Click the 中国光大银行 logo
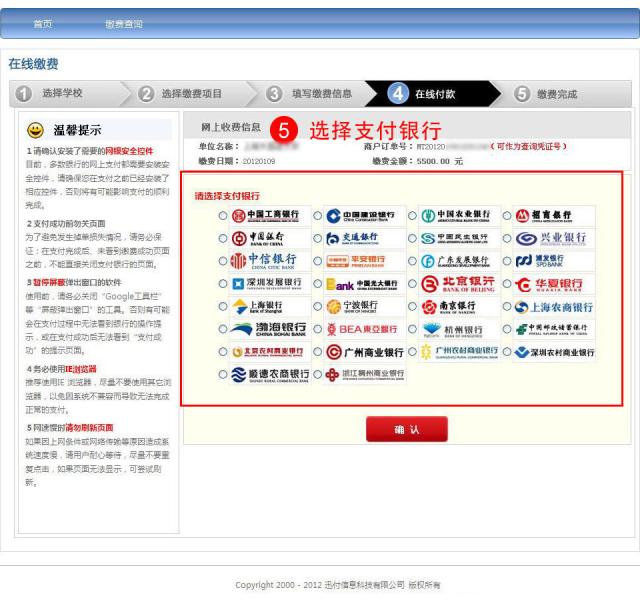Screen dimensions: 640x604 365,284
